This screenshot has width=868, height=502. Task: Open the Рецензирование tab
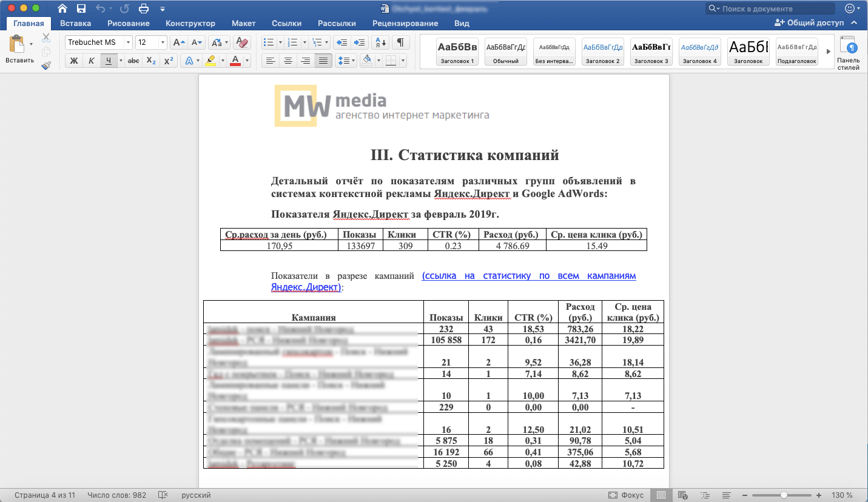[406, 23]
